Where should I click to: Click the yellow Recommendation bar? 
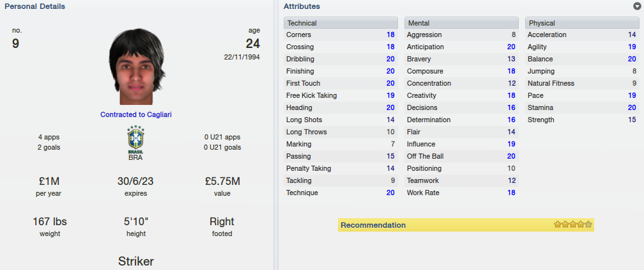tap(466, 225)
